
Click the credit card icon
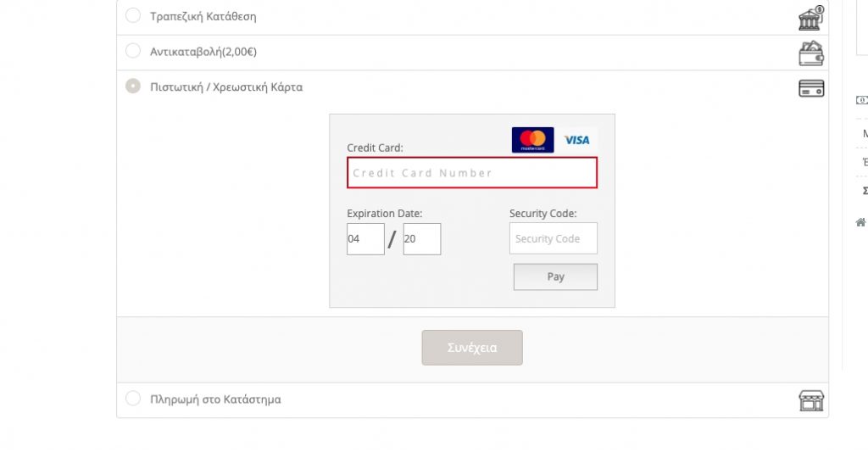pyautogui.click(x=811, y=88)
